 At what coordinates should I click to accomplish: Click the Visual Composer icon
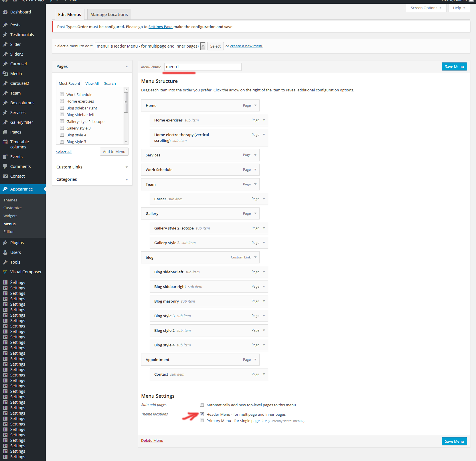[5, 272]
